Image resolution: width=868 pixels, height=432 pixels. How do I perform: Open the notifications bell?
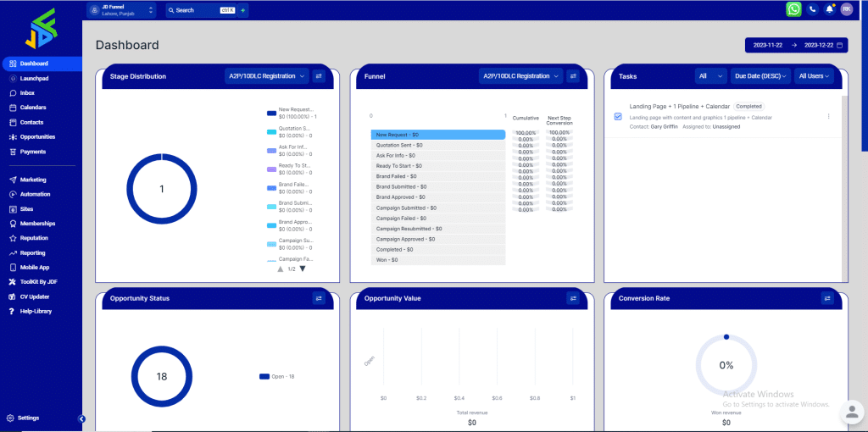click(x=830, y=9)
